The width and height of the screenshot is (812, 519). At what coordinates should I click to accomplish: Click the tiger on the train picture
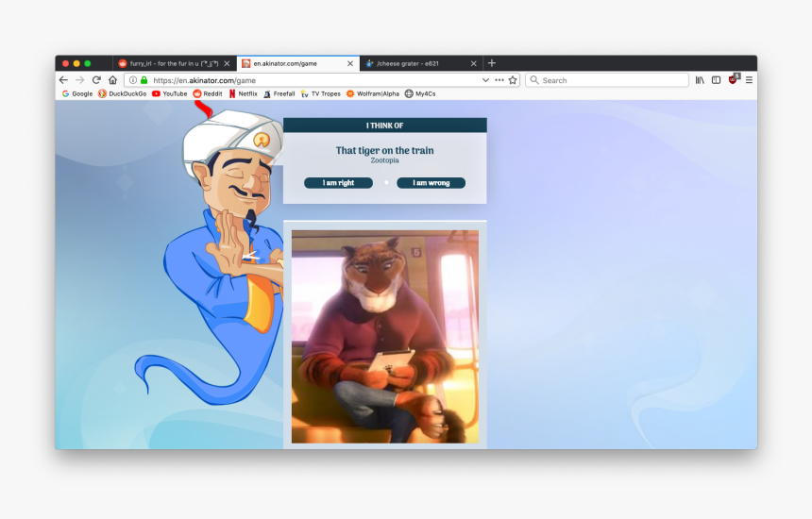point(385,336)
